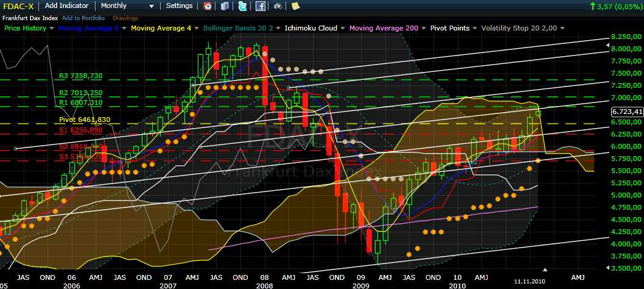Viewport: 644px width, 289px height.
Task: Click the triangle marker above the 11.11.2010 date
Action: click(x=545, y=269)
